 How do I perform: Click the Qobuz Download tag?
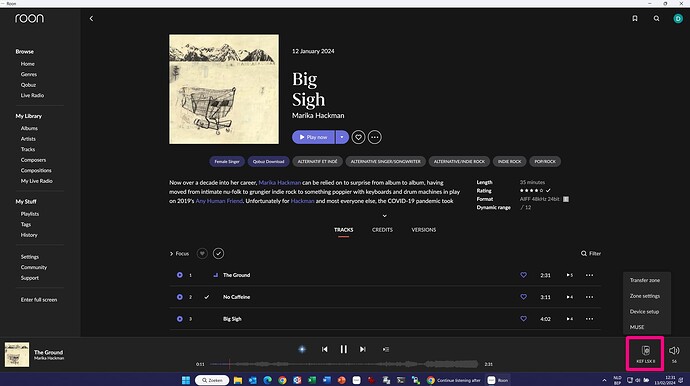pos(268,162)
